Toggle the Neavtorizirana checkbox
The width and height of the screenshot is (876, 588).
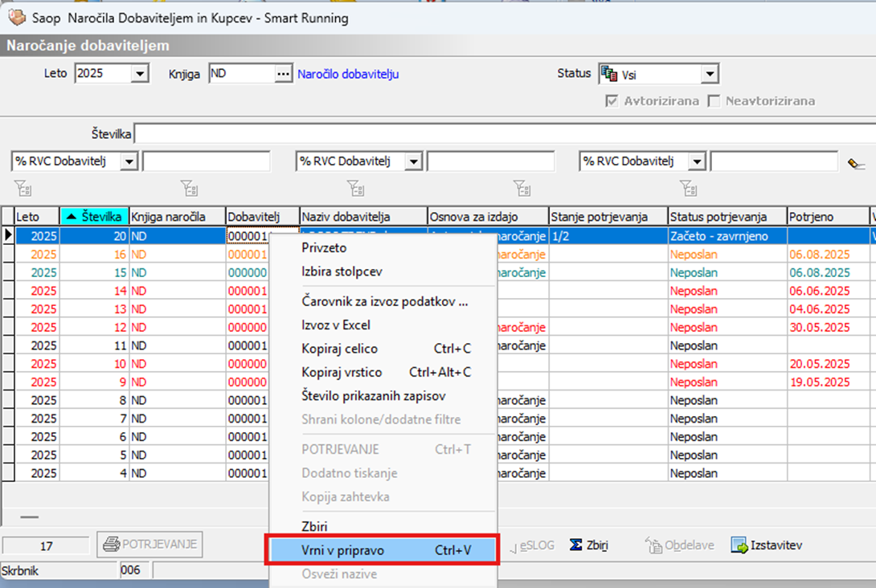(714, 101)
